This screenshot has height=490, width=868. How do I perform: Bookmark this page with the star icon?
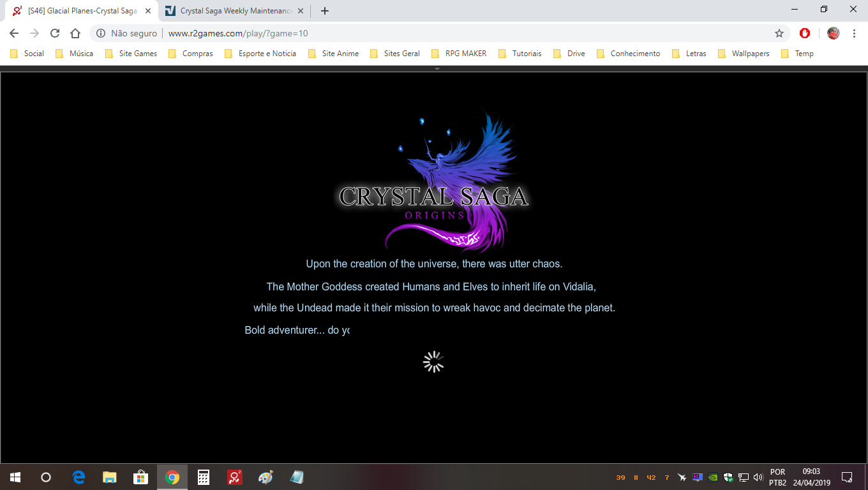pos(779,33)
